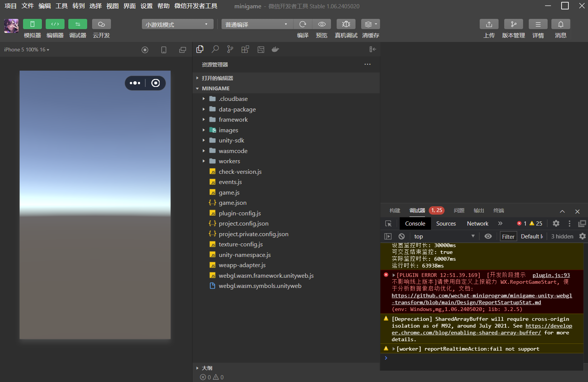Image resolution: width=588 pixels, height=382 pixels.
Task: Open search in editor sidebar
Action: 215,49
